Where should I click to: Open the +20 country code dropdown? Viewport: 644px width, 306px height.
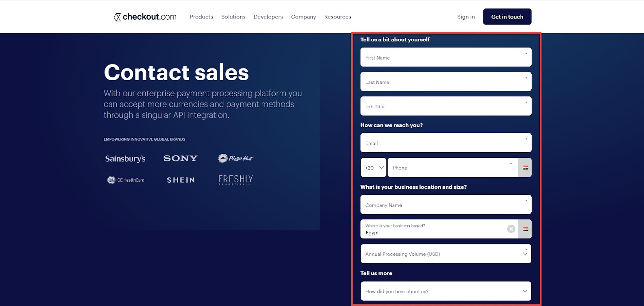374,167
